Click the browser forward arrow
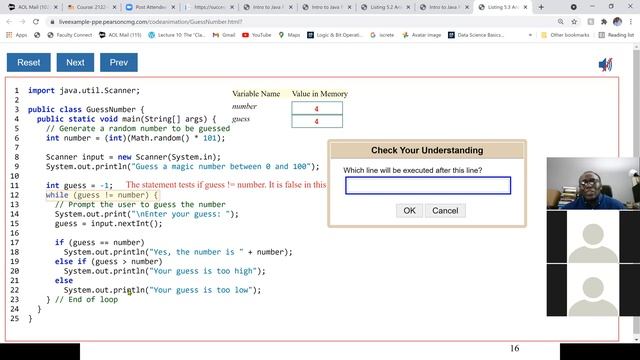Viewport: 640px width, 360px height. [22, 22]
